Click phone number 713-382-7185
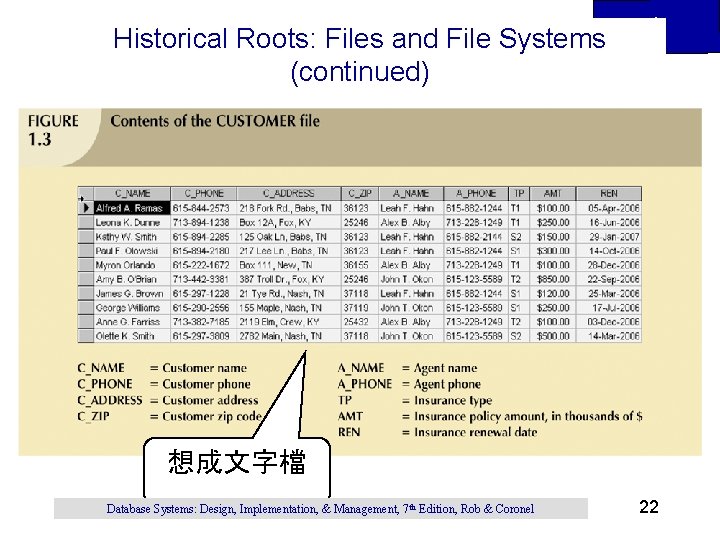The image size is (720, 540). [x=201, y=322]
